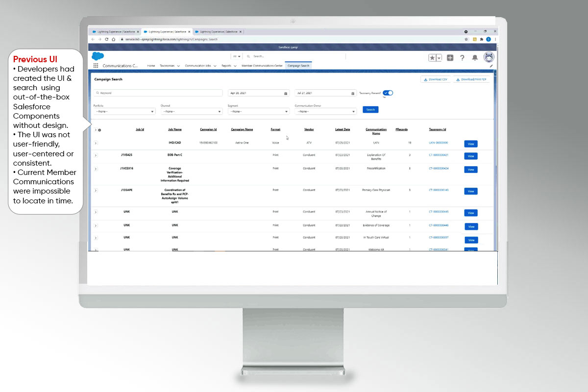Click the edit pencil icon in nav bar
The image size is (588, 392).
[x=491, y=66]
